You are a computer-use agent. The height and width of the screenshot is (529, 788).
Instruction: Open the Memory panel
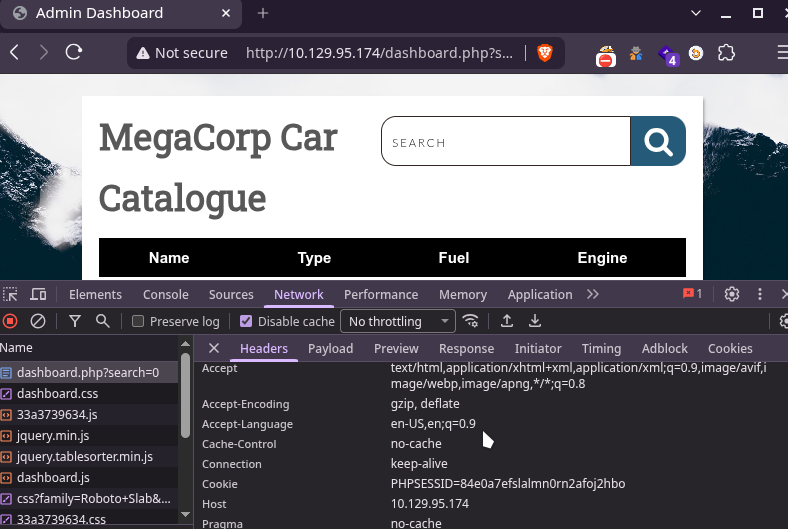point(463,294)
